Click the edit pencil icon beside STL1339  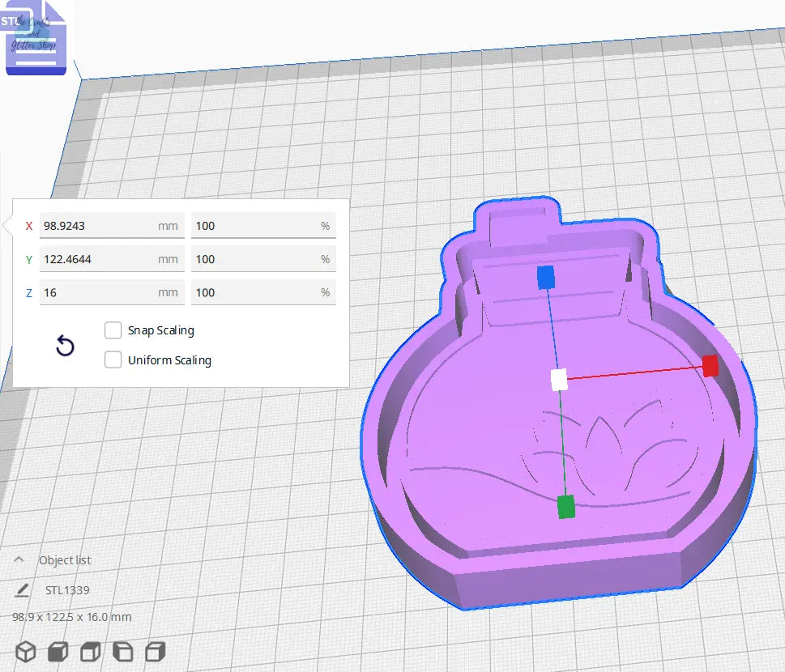point(23,589)
